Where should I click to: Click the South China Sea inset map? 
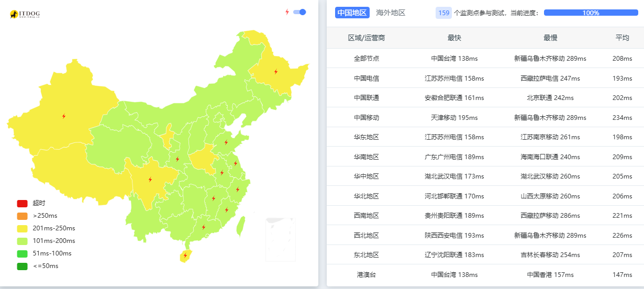coord(281,239)
